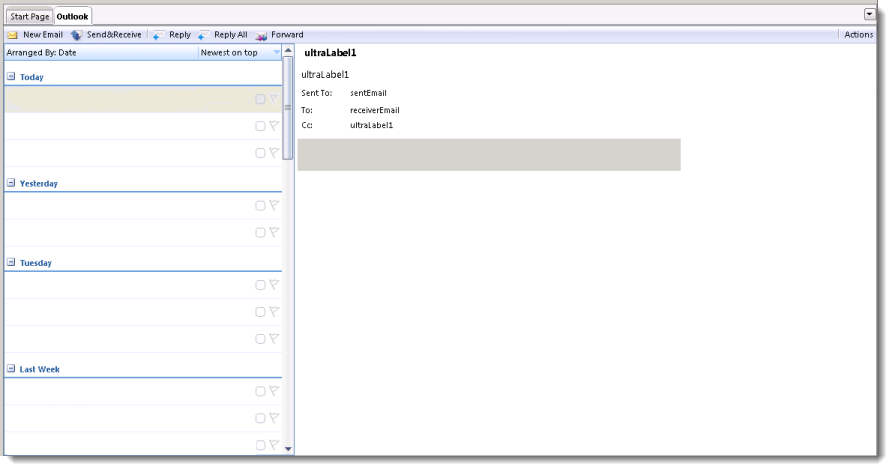Flag the first message under Tuesday

tap(274, 285)
